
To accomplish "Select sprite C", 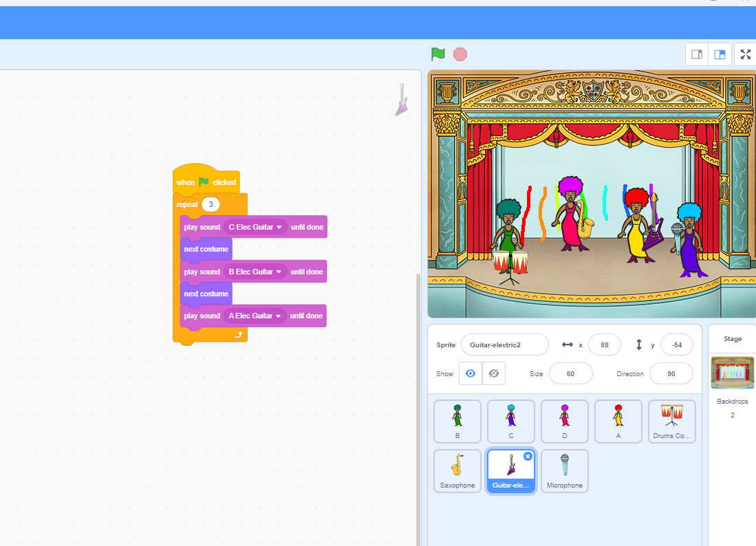I will (511, 421).
